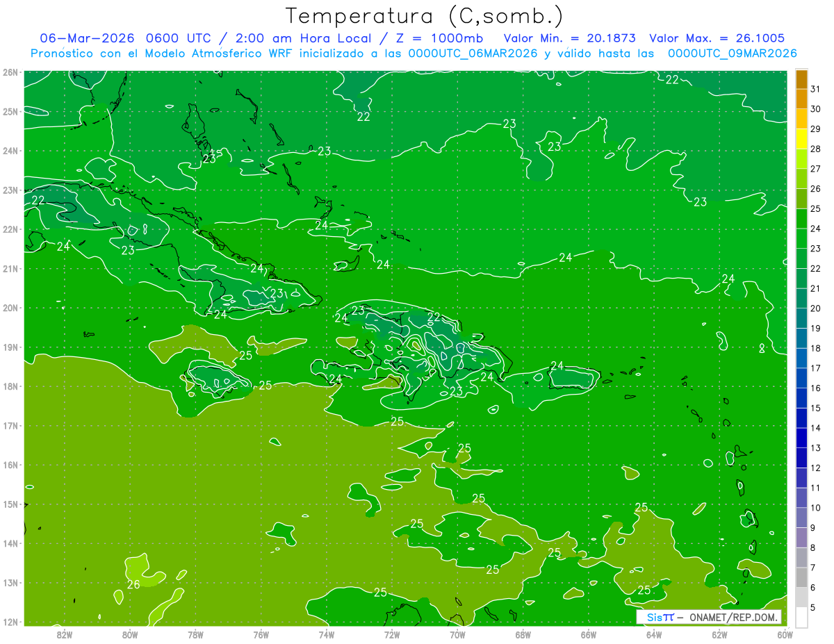Click the "22N" latitude axis label
The width and height of the screenshot is (834, 644).
[x=10, y=229]
